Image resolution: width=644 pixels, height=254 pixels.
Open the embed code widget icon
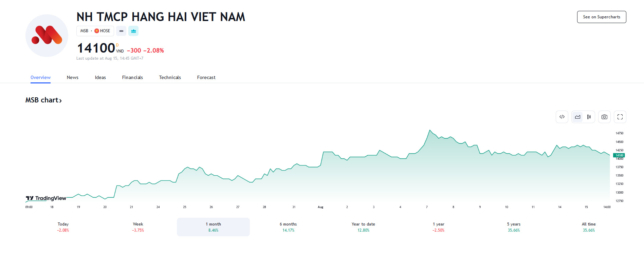(562, 117)
